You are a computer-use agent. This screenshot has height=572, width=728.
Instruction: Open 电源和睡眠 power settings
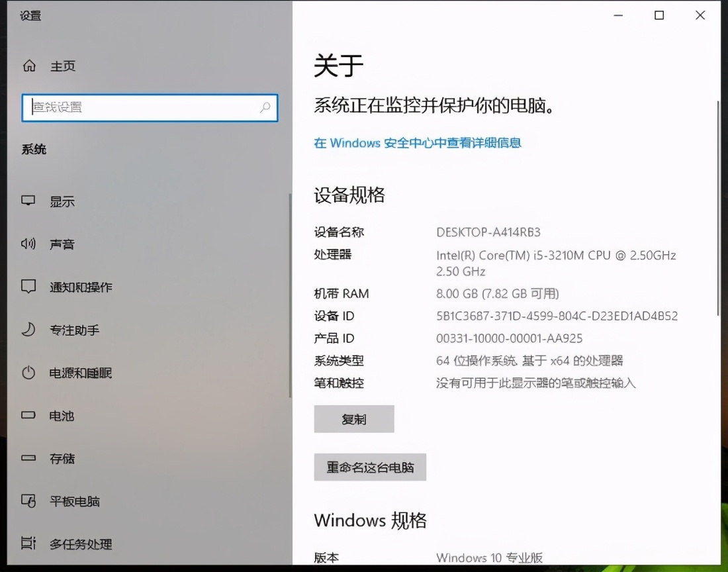(28, 373)
